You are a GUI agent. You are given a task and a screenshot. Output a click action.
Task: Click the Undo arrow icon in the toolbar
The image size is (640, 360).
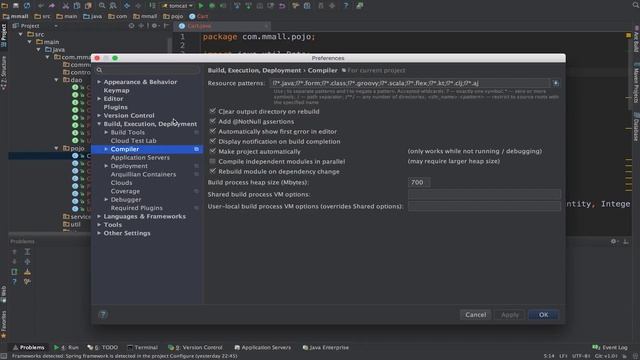coord(40,6)
